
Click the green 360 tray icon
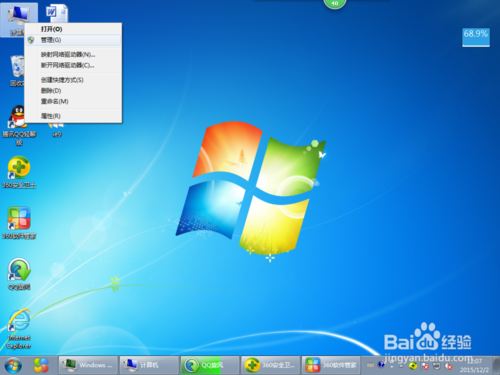[x=413, y=366]
